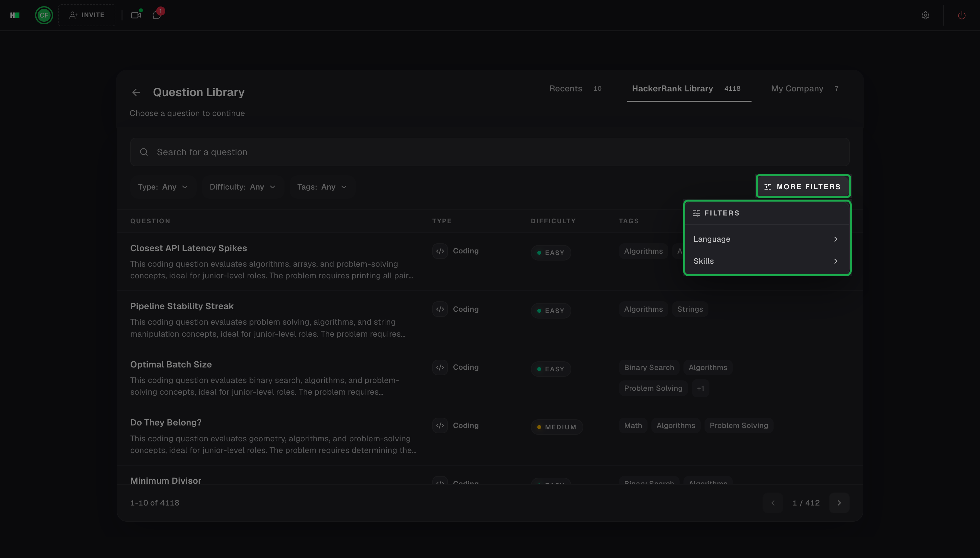Click the Medium badge on Do They Belong?
The height and width of the screenshot is (558, 980).
(x=556, y=427)
